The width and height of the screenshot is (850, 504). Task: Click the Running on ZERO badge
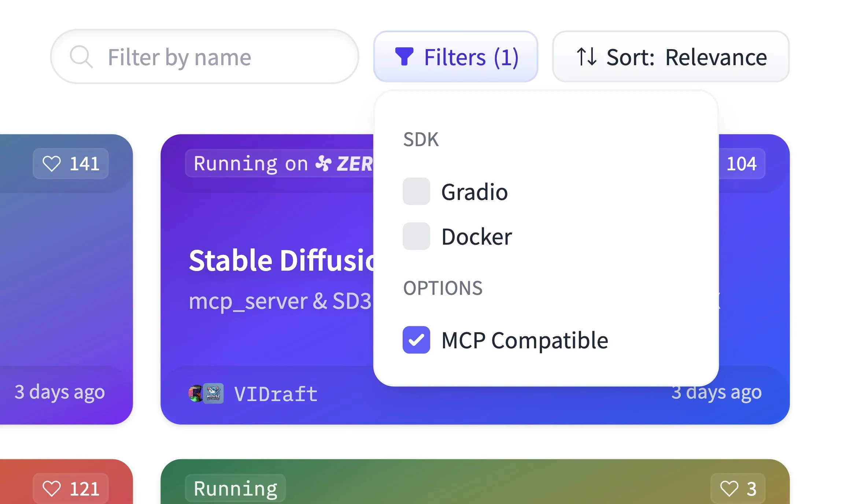coord(280,164)
